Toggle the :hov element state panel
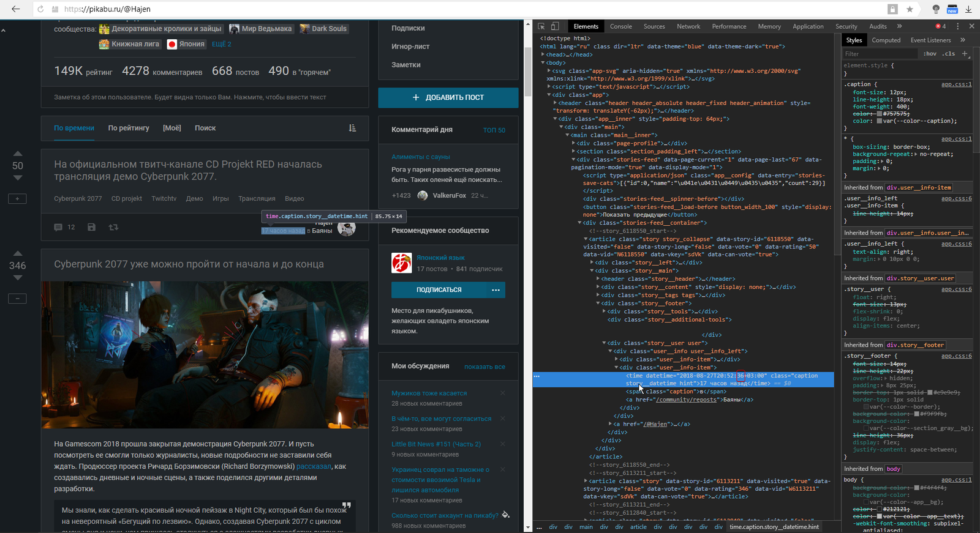The height and width of the screenshot is (533, 980). point(930,54)
